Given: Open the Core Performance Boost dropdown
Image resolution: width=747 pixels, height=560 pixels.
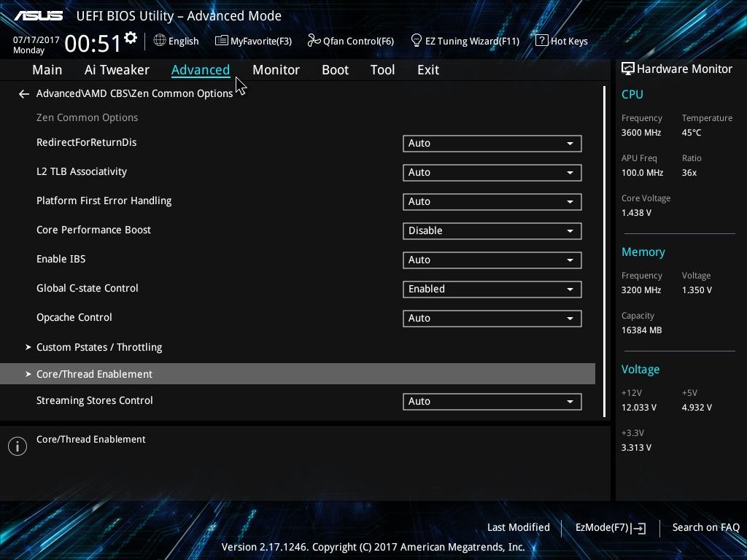Looking at the screenshot, I should [492, 231].
